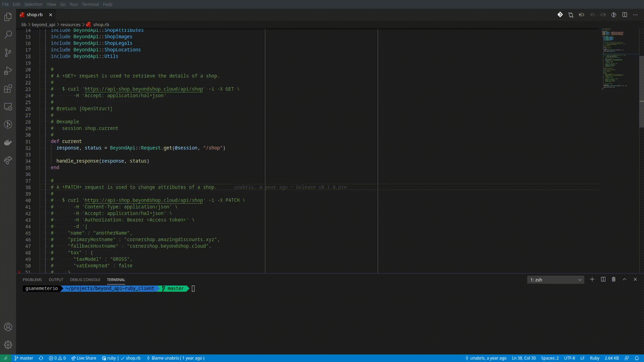
Task: Click the master branch indicator in status bar
Action: point(23,358)
